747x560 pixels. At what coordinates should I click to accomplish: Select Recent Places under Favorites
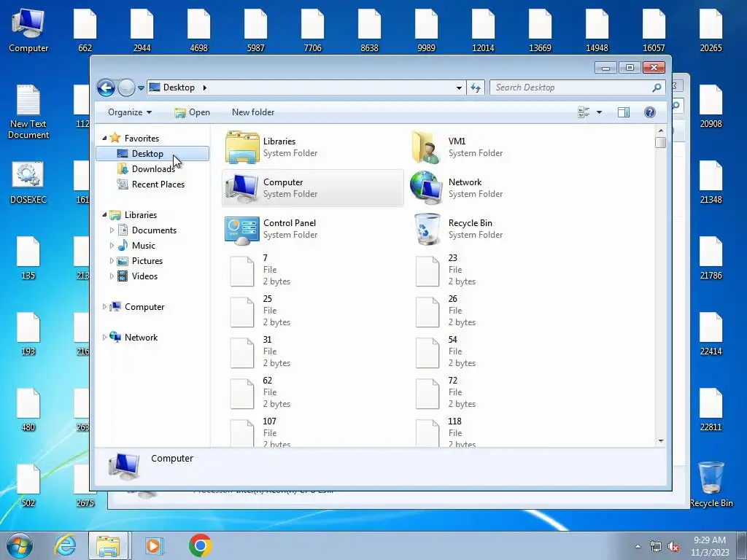[158, 184]
